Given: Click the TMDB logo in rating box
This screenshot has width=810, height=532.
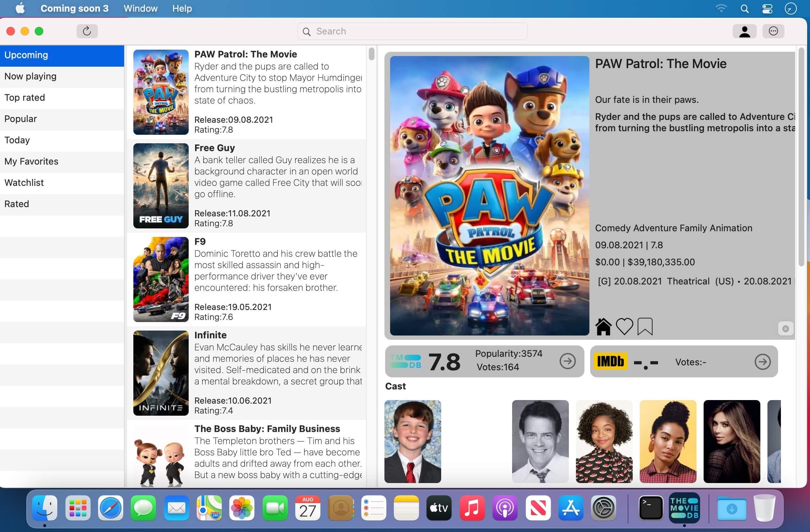Looking at the screenshot, I should coord(405,361).
